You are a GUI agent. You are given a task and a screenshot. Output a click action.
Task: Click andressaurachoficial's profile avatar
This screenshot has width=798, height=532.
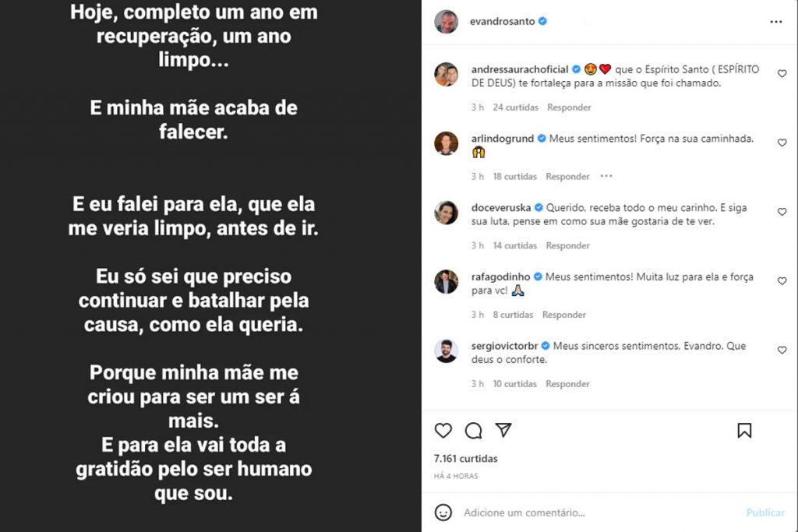446,75
